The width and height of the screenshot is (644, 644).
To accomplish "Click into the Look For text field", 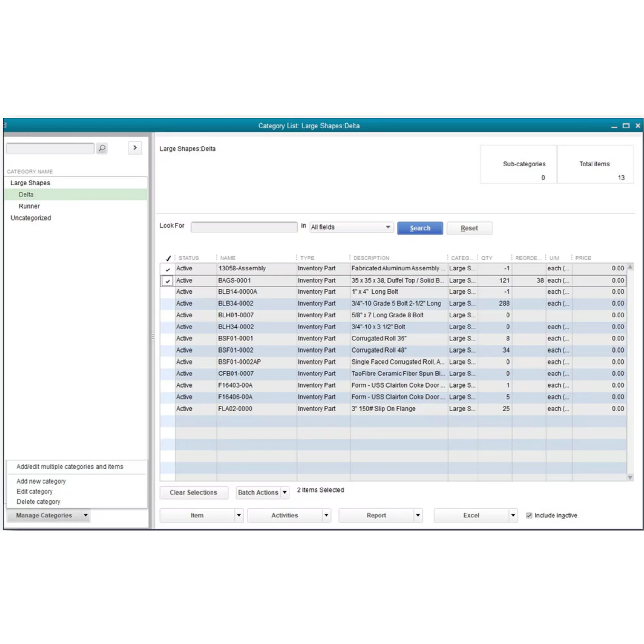I will (244, 227).
